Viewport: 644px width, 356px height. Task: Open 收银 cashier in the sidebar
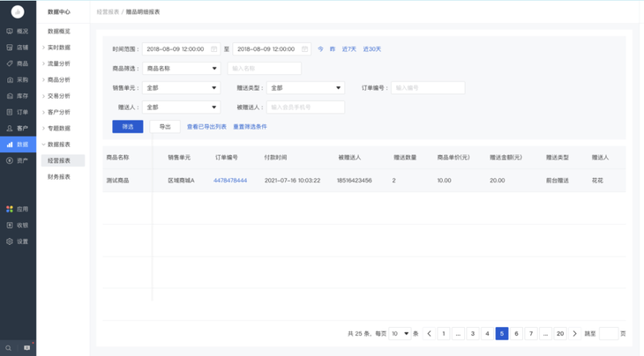[x=18, y=226]
